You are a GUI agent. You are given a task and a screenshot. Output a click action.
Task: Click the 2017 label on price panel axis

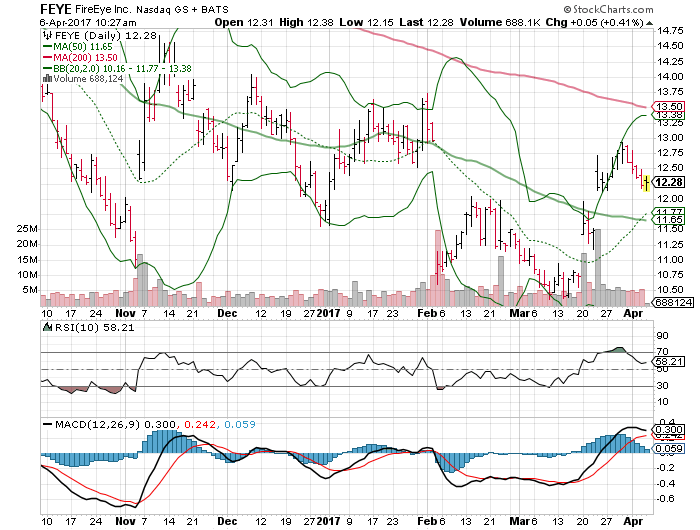pos(328,313)
